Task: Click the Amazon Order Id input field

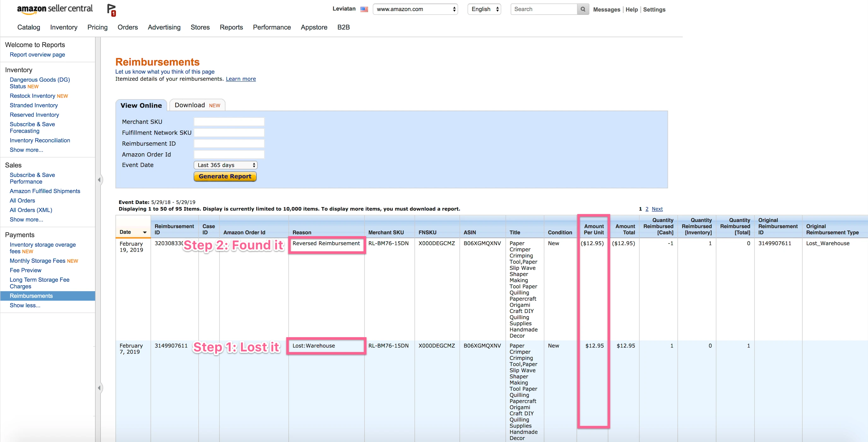Action: [x=229, y=154]
